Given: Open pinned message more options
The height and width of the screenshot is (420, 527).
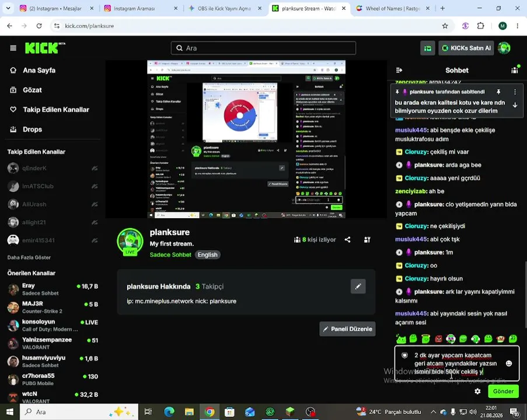Looking at the screenshot, I should pos(515,92).
